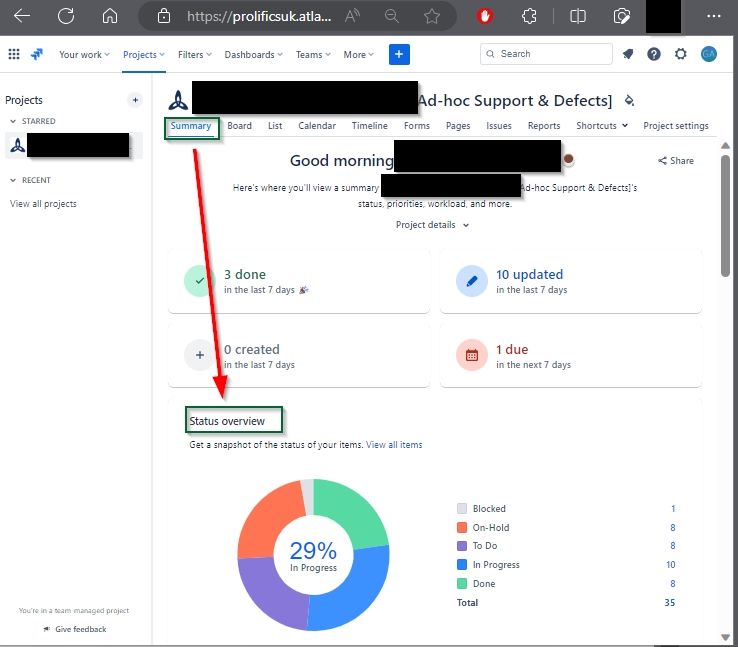Click the 3 done link
This screenshot has height=647, width=738.
pos(245,274)
